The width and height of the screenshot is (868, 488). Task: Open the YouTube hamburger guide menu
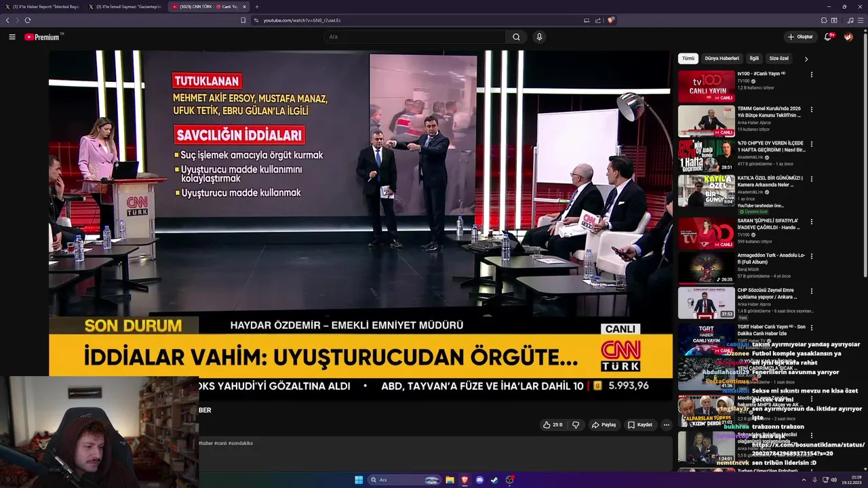click(x=12, y=37)
